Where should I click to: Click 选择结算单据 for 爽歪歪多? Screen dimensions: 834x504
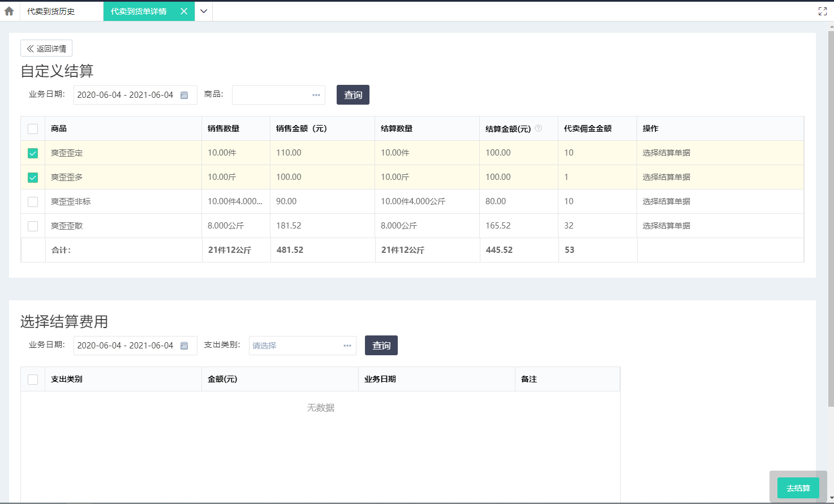(667, 177)
